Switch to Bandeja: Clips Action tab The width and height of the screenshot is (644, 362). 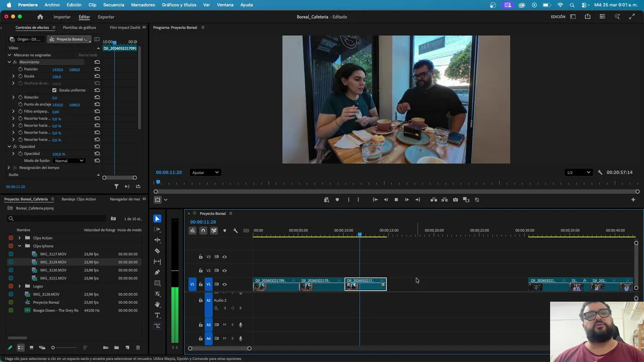coord(78,199)
